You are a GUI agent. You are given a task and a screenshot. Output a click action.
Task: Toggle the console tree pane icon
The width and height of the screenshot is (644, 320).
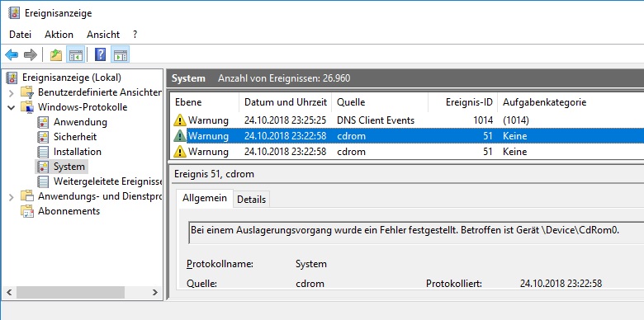[x=76, y=54]
